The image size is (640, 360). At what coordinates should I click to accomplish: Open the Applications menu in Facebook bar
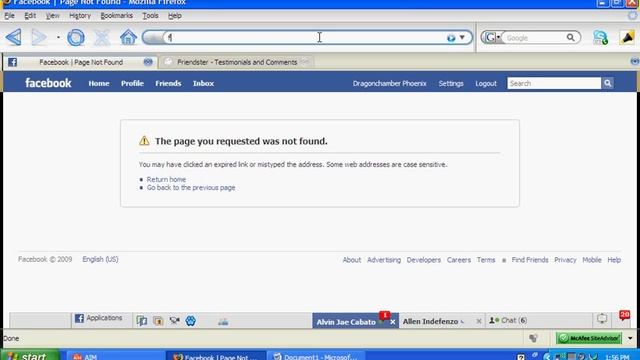[98, 318]
